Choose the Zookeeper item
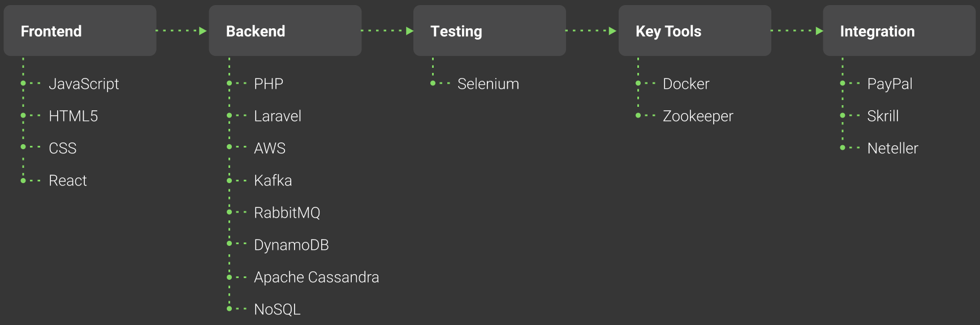Viewport: 980px width, 325px height. tap(698, 116)
